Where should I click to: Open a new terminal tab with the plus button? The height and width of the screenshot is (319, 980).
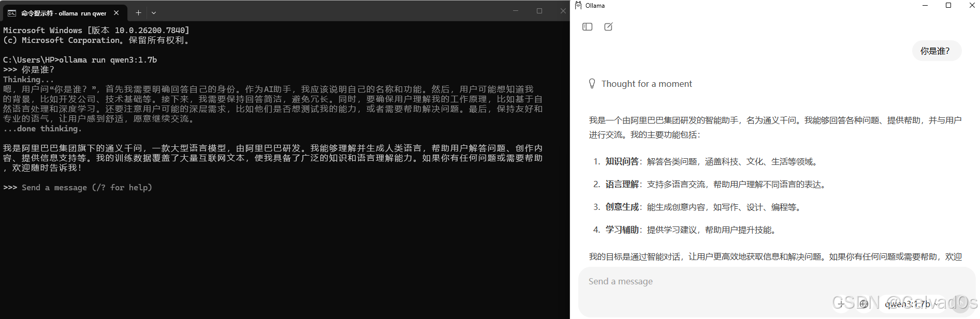[x=138, y=12]
